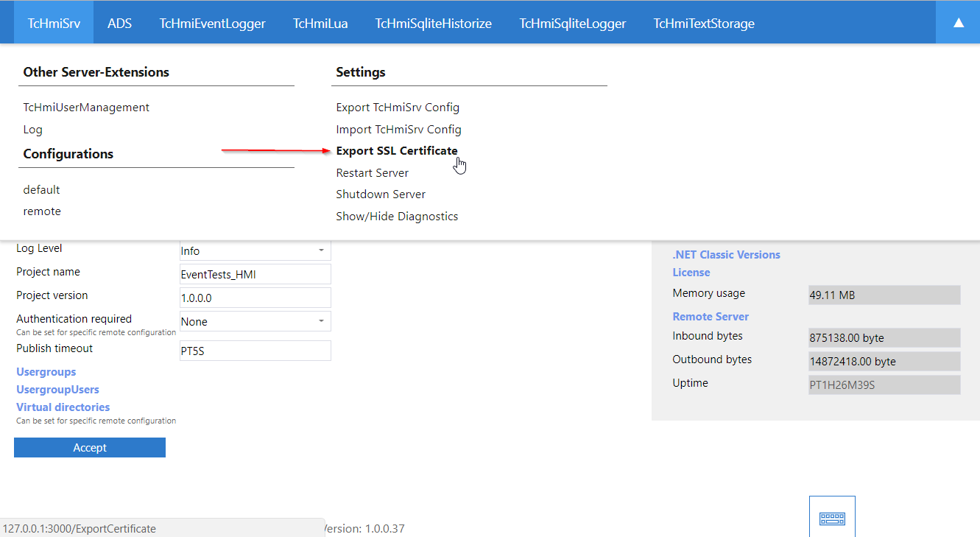Select the default configuration
The width and height of the screenshot is (980, 537).
[x=41, y=190]
